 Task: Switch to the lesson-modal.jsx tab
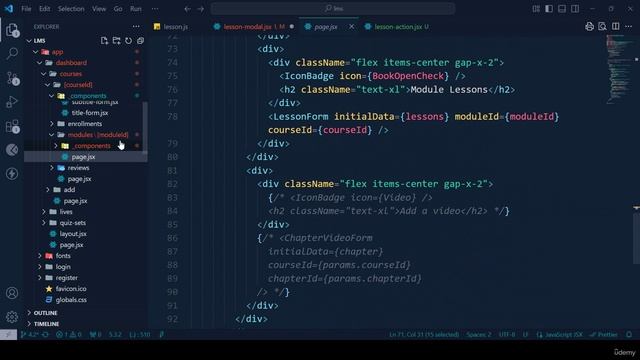(248, 27)
